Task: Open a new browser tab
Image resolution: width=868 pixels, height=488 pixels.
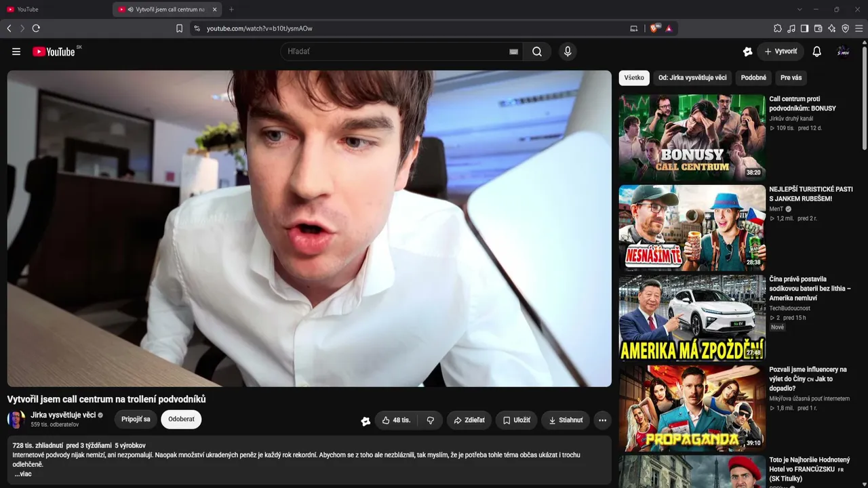Action: (x=231, y=9)
